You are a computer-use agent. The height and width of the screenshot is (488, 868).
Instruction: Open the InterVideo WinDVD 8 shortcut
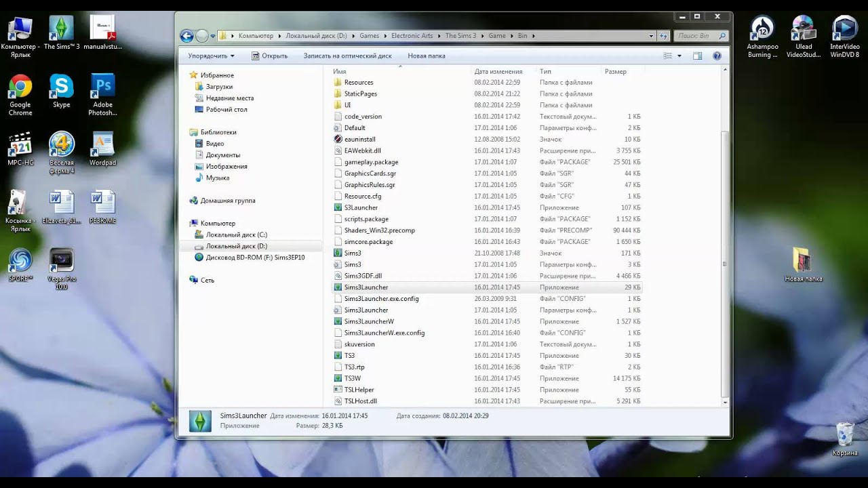pyautogui.click(x=845, y=37)
